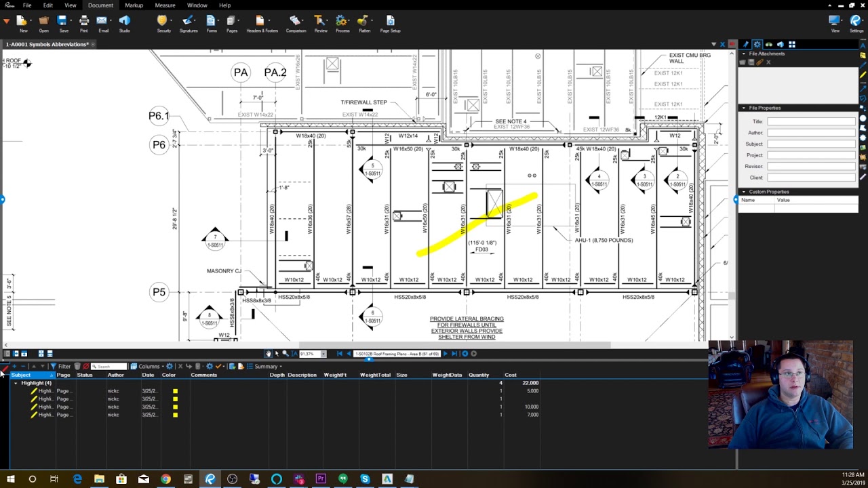Open the Edit menu
Image resolution: width=868 pixels, height=488 pixels.
(x=47, y=5)
